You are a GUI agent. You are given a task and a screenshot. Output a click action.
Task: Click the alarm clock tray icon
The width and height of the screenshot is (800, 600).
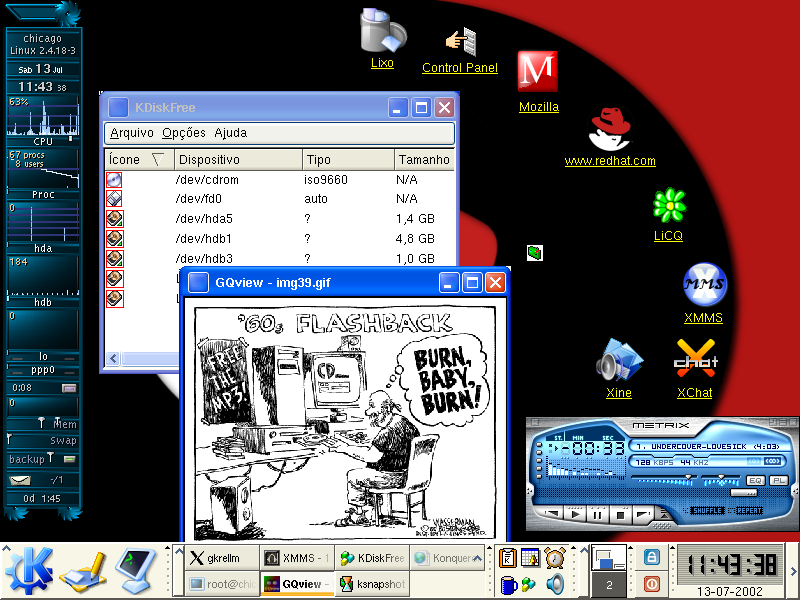(x=555, y=557)
